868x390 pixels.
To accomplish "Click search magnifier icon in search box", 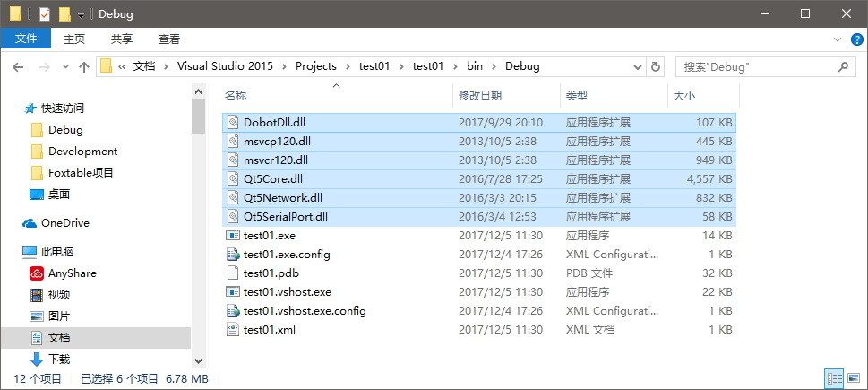I will [843, 67].
